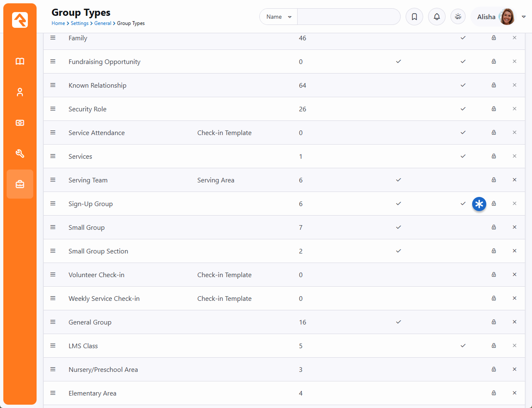Open the briefcase Admin icon in the sidebar

20,184
